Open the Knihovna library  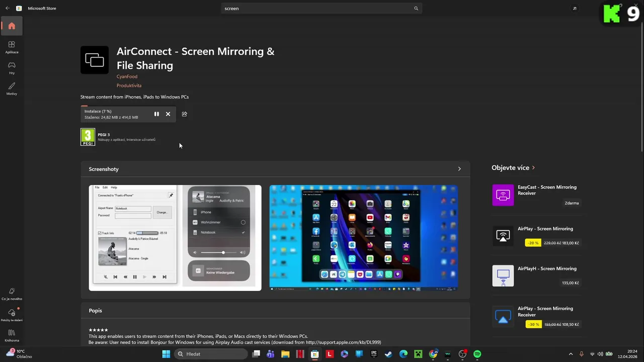pos(12,336)
